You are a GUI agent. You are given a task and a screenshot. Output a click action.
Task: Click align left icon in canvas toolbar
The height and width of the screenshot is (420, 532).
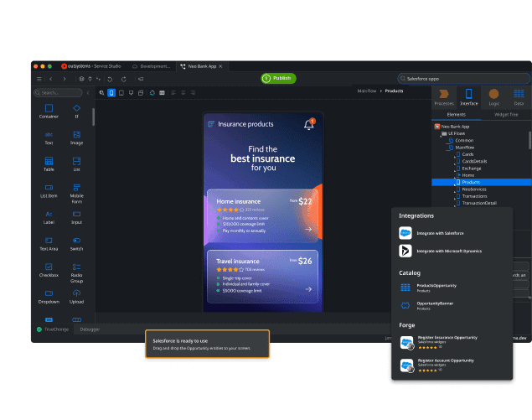173,93
